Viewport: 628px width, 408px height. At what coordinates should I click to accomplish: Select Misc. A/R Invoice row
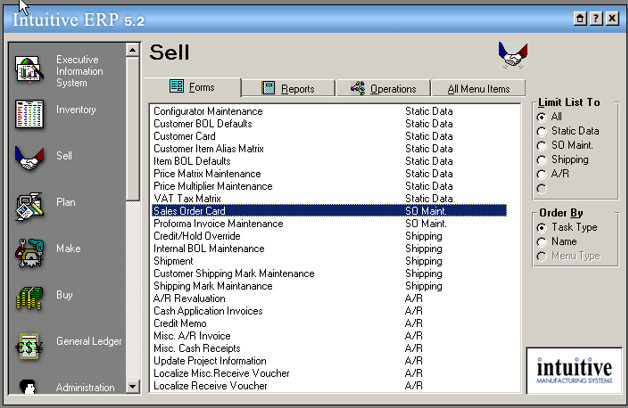[x=329, y=336]
